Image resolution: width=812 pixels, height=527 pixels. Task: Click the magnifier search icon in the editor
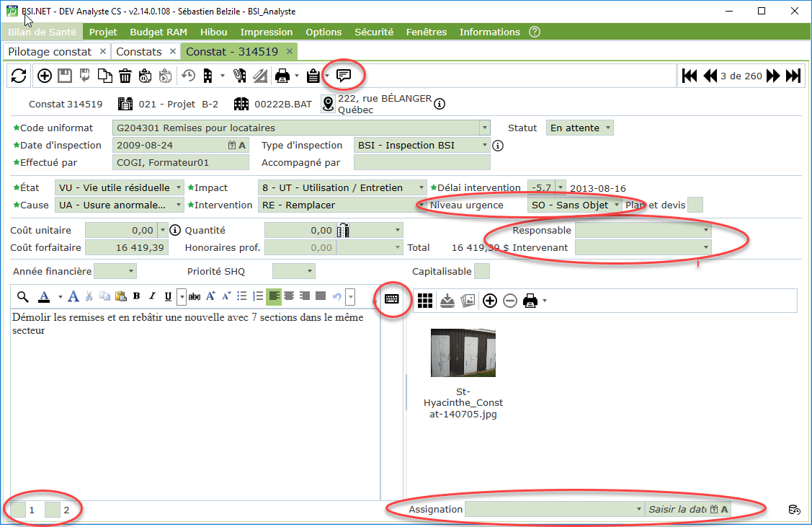click(x=23, y=296)
